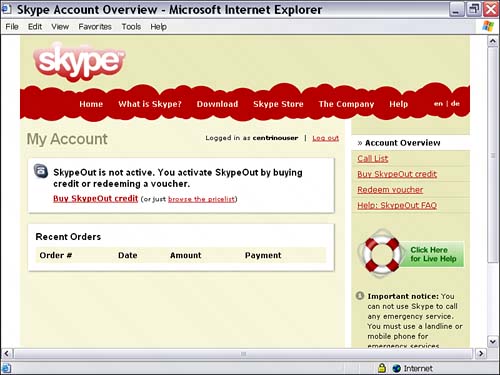Click the Recent Orders heading
Screen dimensions: 500x375
(x=68, y=237)
